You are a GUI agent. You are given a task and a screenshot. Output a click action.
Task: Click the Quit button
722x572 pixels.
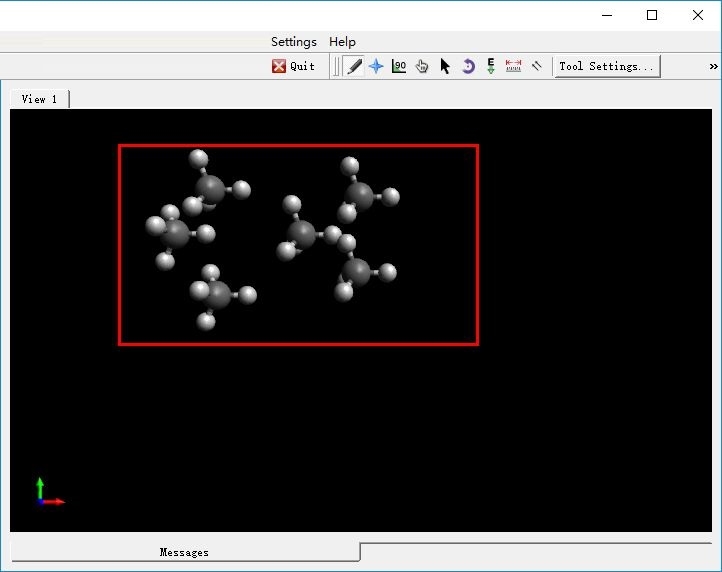[293, 66]
